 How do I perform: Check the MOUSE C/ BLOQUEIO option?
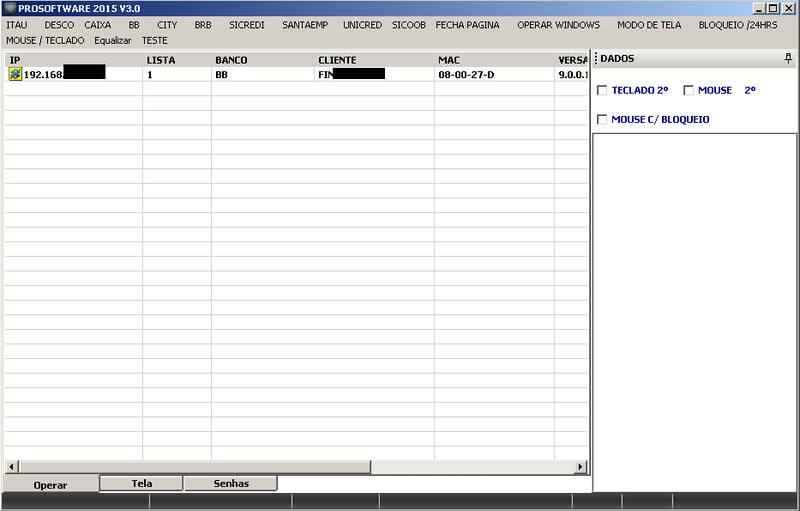[602, 120]
